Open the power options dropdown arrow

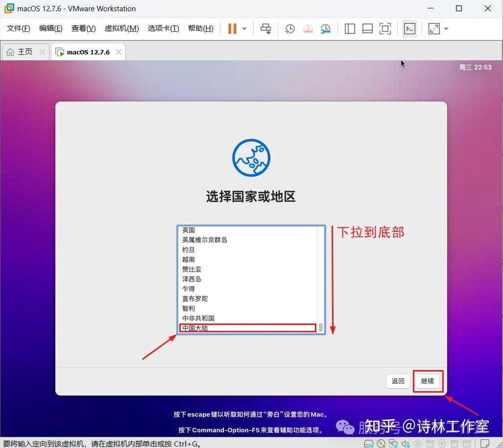[244, 29]
